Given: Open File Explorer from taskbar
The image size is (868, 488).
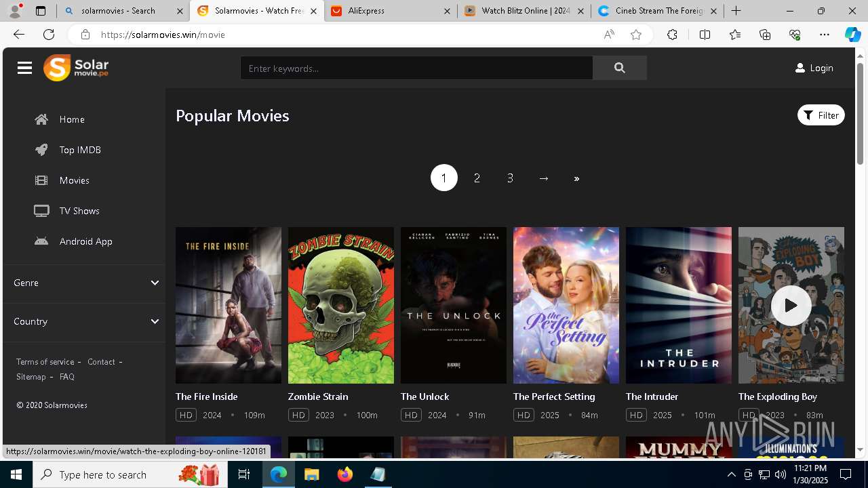Looking at the screenshot, I should pyautogui.click(x=311, y=474).
